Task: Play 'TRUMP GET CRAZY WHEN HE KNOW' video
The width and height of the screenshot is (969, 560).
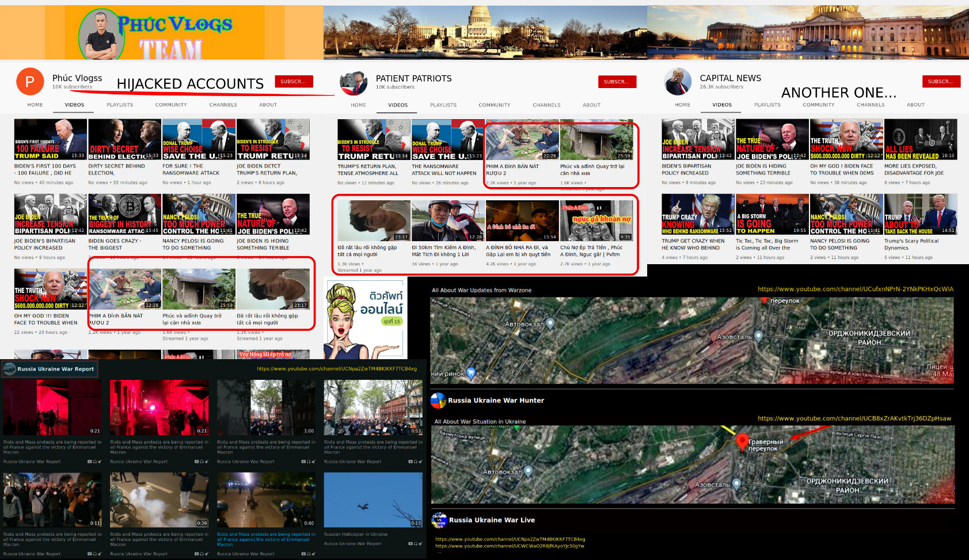Action: click(x=698, y=214)
